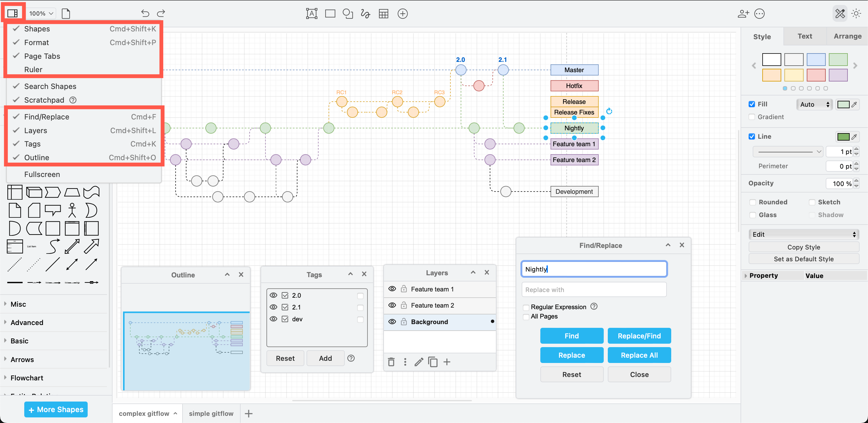The image size is (868, 423).
Task: Hide the Feature team 1 layer
Action: [x=392, y=289]
